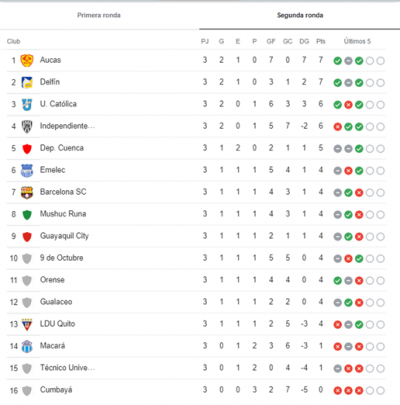This screenshot has height=405, width=400.
Task: Click the Delfín club crest icon
Action: coord(27,82)
